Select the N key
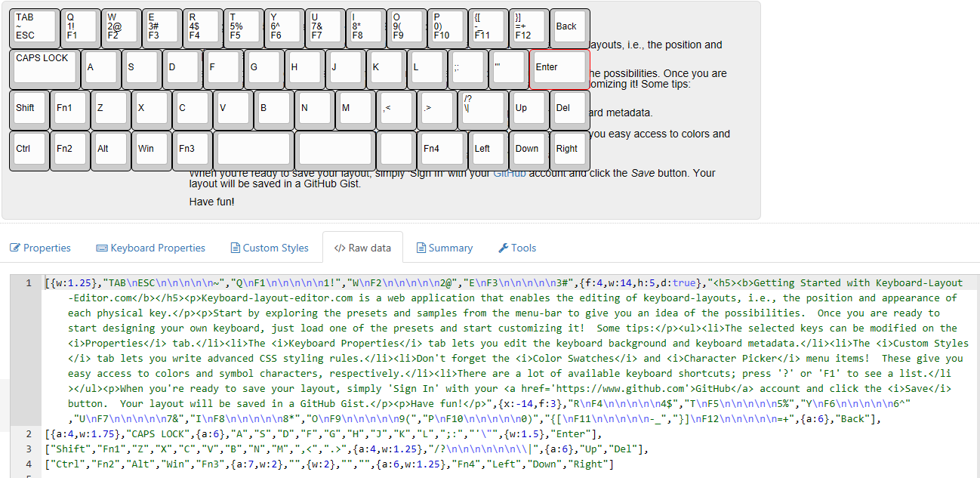The height and width of the screenshot is (478, 980). tap(316, 110)
